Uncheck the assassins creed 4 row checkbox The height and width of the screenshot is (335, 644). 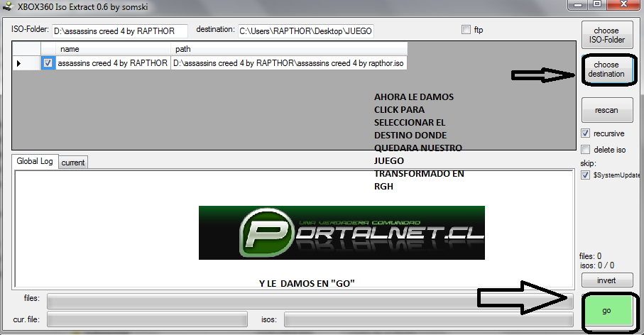tap(48, 63)
